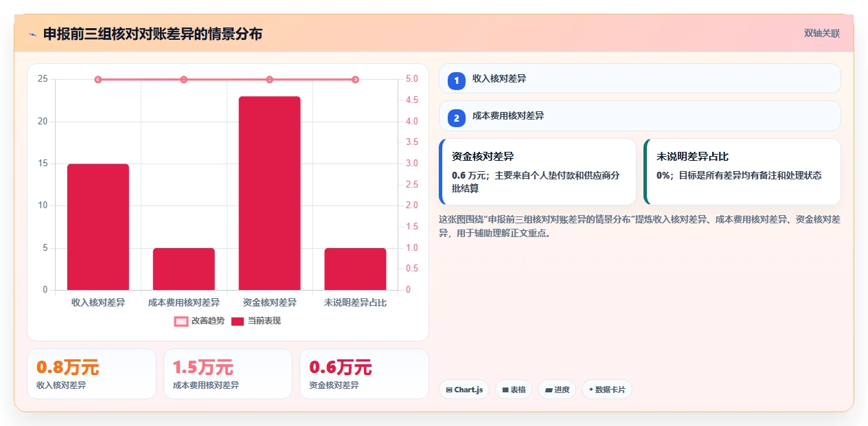Viewport: 868px width, 426px height.
Task: Click the icon in Chart.js tag
Action: [x=449, y=390]
